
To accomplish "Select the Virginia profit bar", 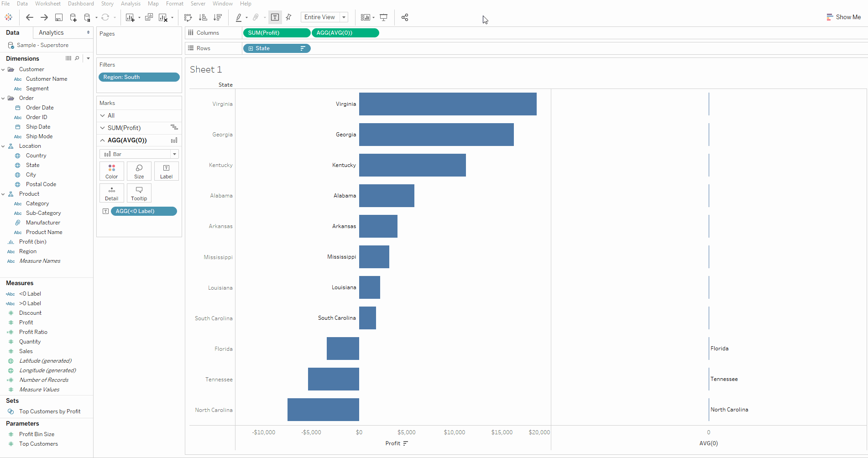I will [x=448, y=104].
